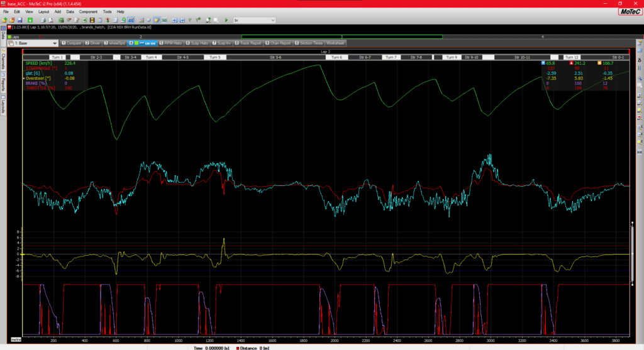This screenshot has height=350, width=644.
Task: Click the maximum value marker icon above 241.2
Action: click(x=571, y=63)
